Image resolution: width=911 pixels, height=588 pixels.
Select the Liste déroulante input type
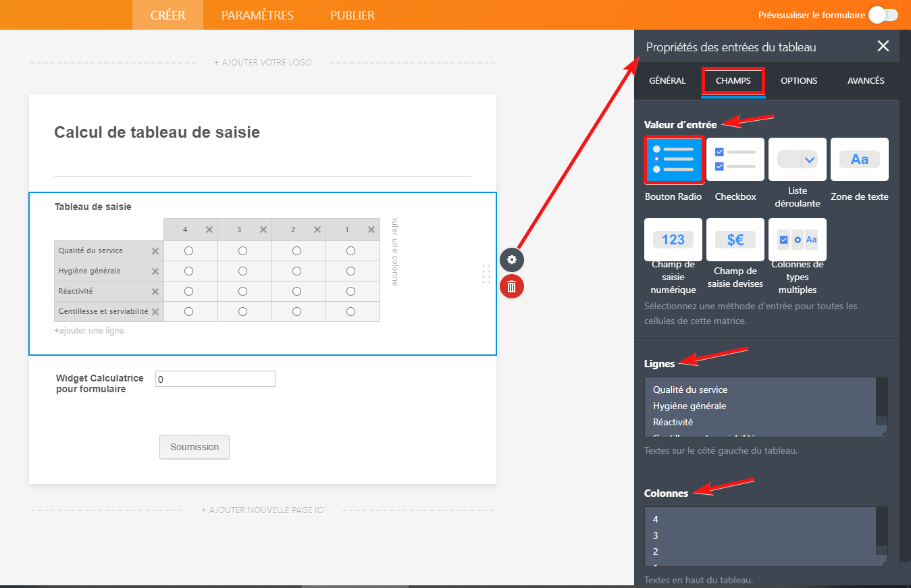coord(798,160)
